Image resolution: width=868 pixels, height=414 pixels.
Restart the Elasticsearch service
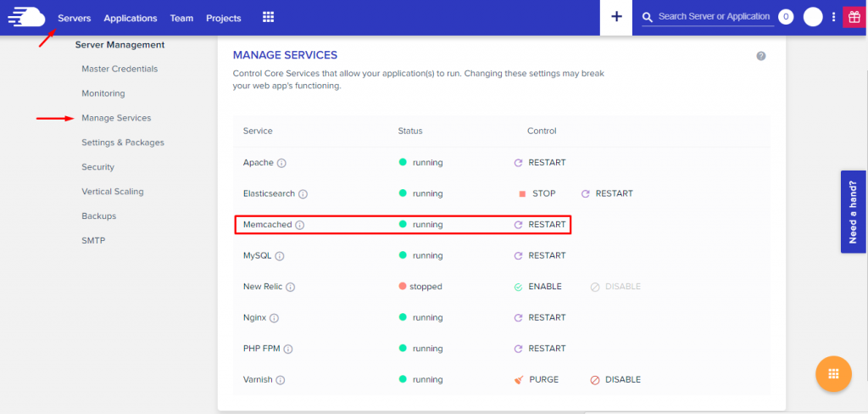[x=607, y=193]
